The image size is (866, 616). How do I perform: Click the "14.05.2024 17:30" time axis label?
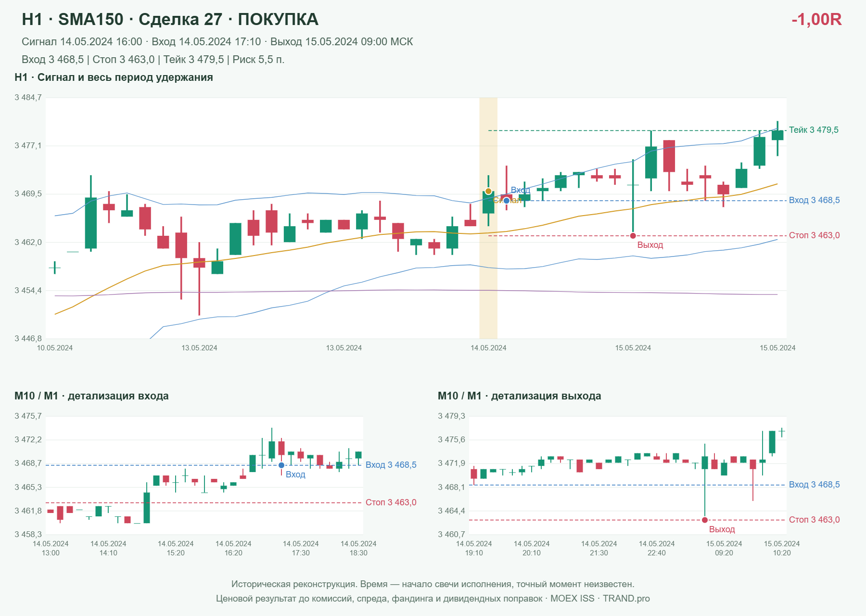point(301,548)
